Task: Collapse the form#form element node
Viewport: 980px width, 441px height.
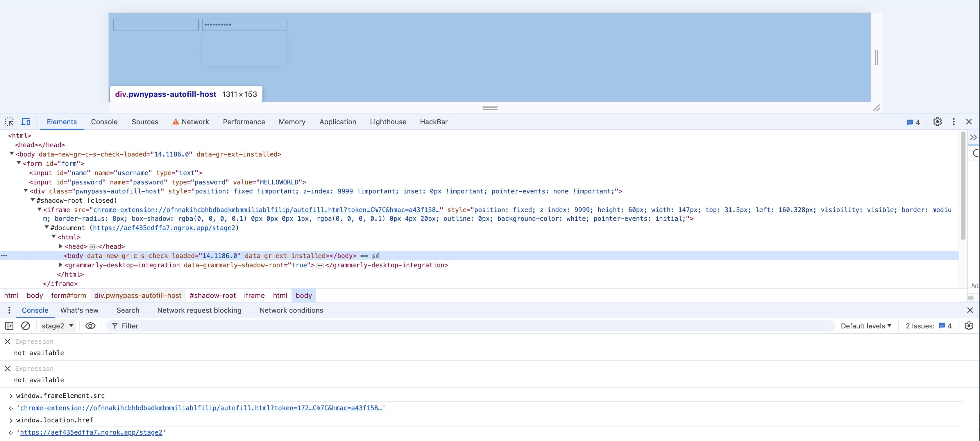Action: coord(19,163)
